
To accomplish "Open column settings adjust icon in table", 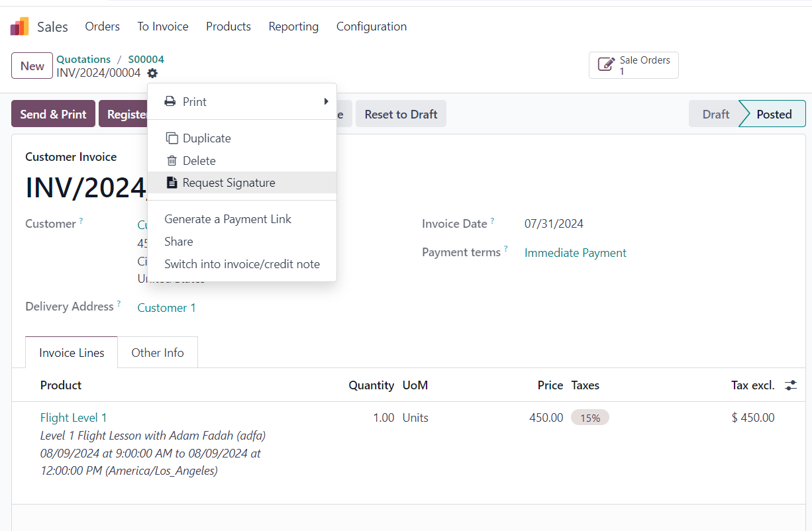I will coord(791,385).
